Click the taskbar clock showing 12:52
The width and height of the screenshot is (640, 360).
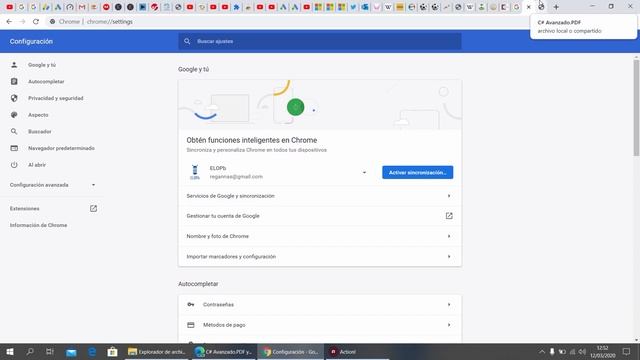tap(602, 351)
